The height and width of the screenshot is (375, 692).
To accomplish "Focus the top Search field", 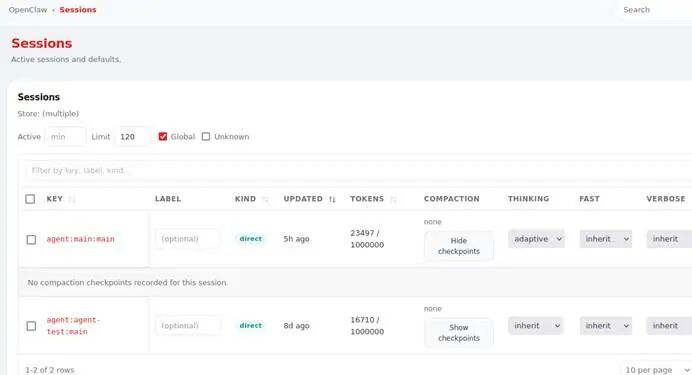I will coord(655,10).
